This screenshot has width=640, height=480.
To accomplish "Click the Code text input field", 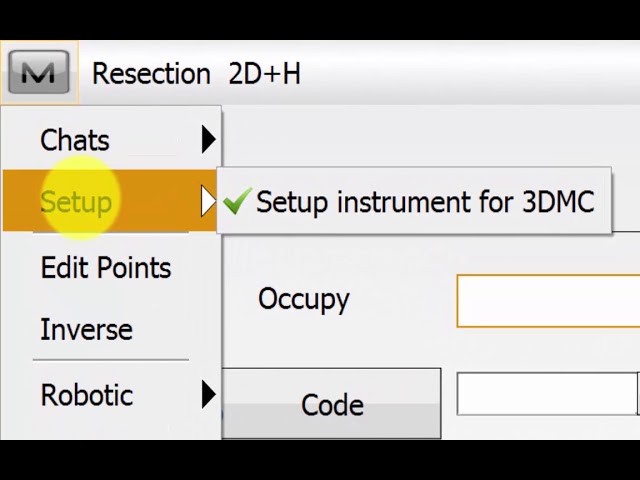I will tap(546, 394).
